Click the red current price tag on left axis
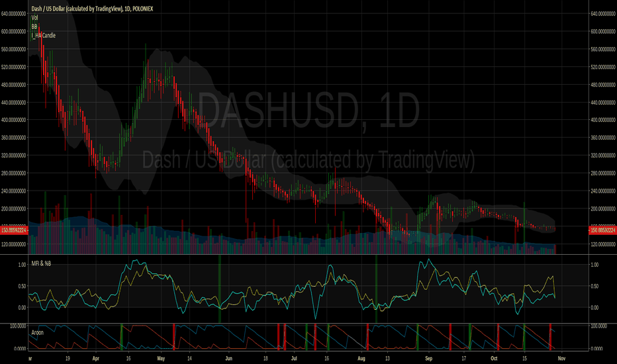This screenshot has width=617, height=364. click(x=14, y=230)
